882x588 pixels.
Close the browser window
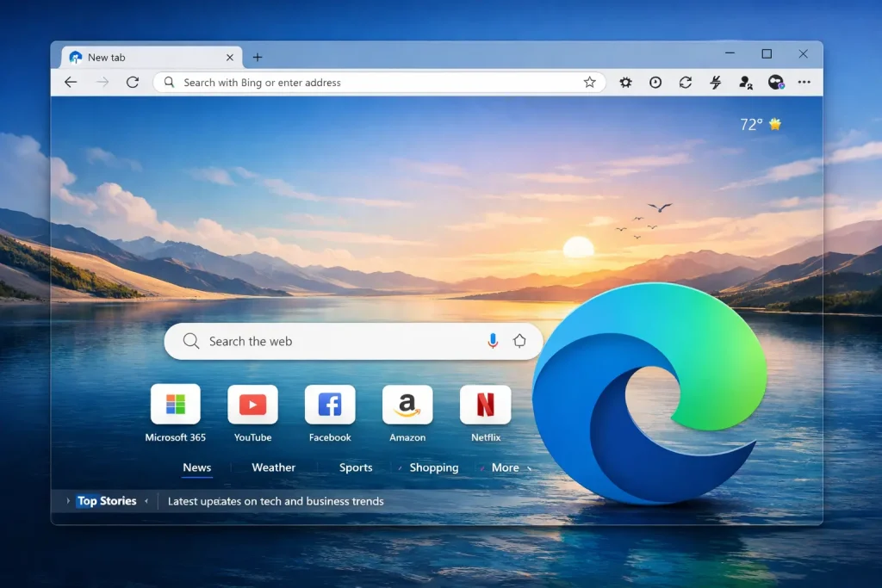click(804, 54)
